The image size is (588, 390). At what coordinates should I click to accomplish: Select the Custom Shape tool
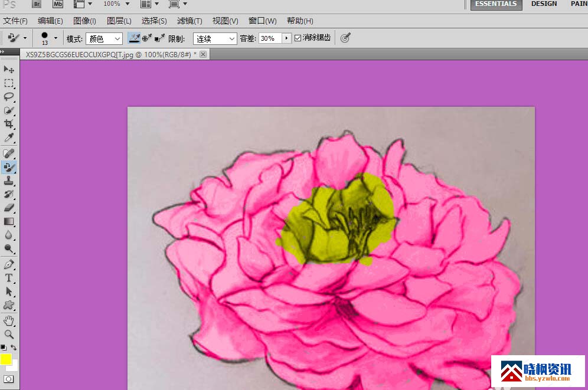[x=9, y=305]
